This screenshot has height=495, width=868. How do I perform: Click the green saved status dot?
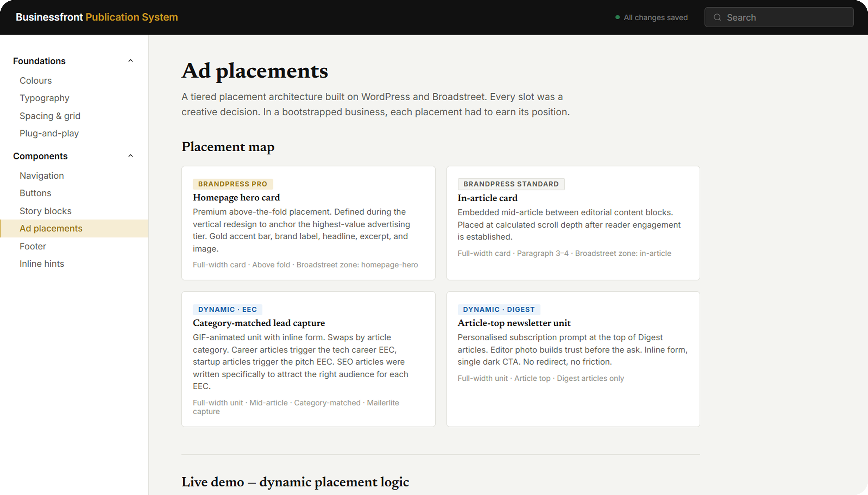tap(618, 17)
